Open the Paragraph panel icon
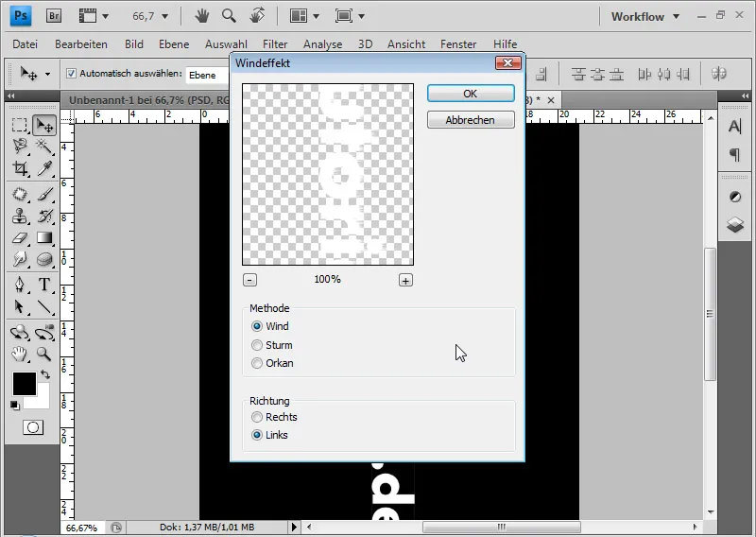756x537 pixels. [x=735, y=154]
